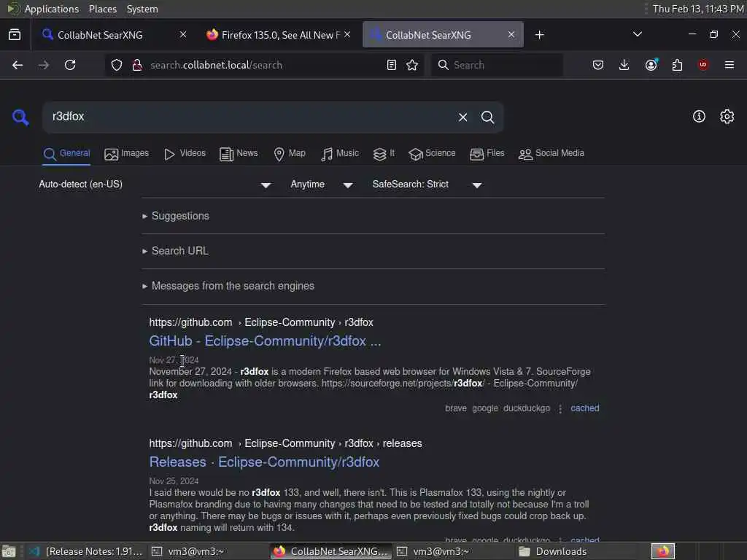This screenshot has width=747, height=560.
Task: Select the Science category
Action: click(432, 153)
